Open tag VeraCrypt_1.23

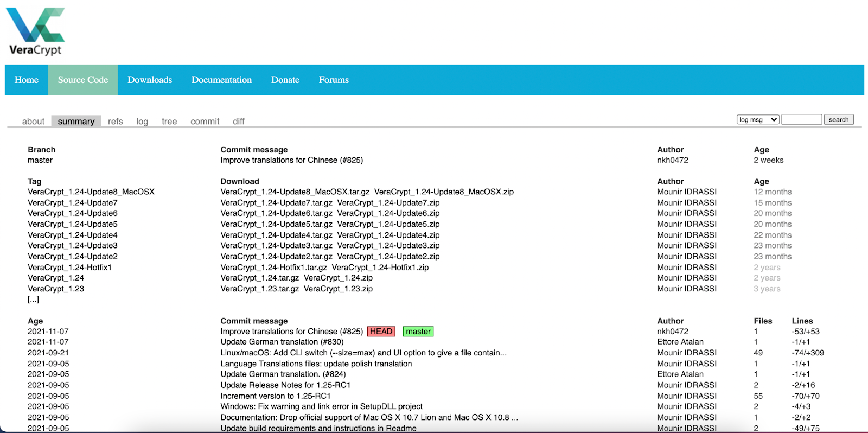(56, 289)
